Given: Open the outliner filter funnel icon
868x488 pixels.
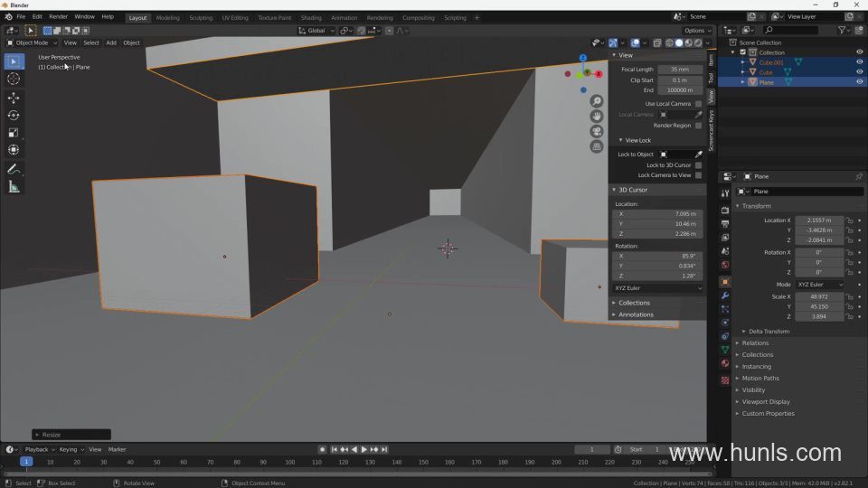Looking at the screenshot, I should pos(842,31).
